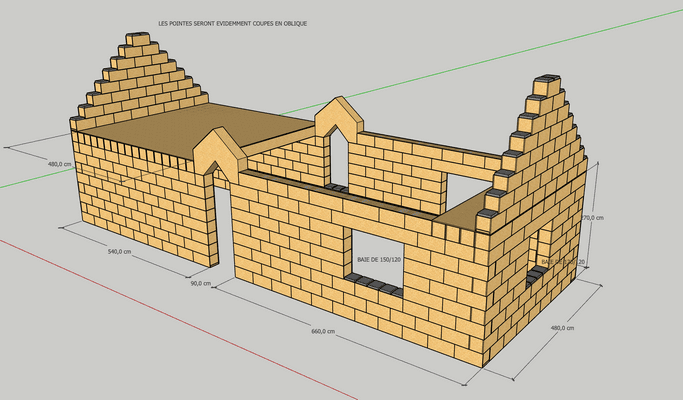
Task: Select the 480,0 cm dimension at bottom right
Action: point(563,327)
